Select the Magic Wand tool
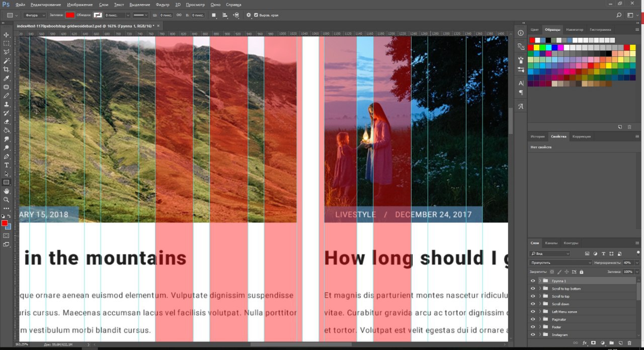Screen dimensions: 644x350 [x=7, y=60]
